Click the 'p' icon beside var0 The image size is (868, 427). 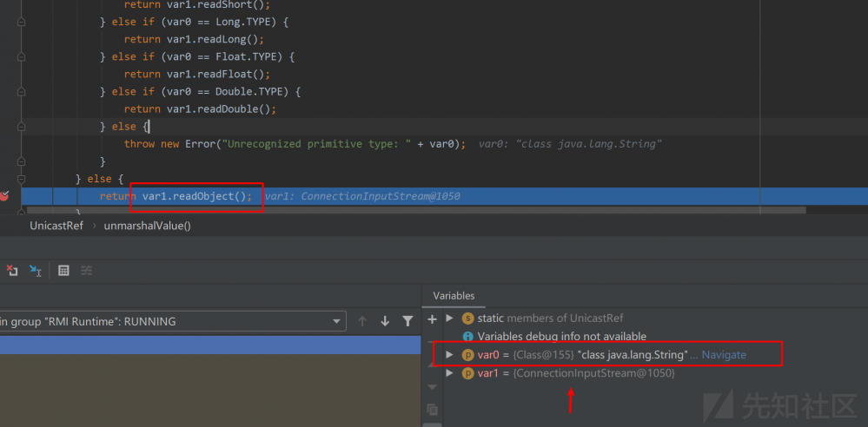tap(467, 355)
